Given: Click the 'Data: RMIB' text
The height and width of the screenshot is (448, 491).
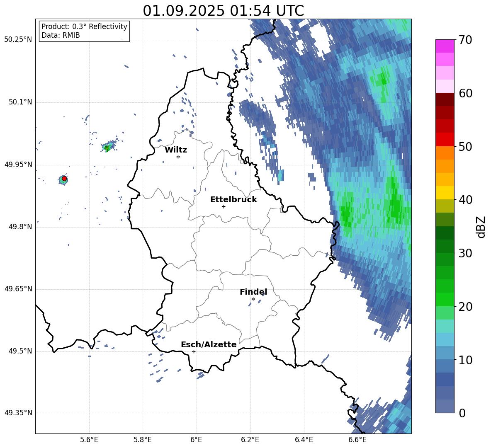Looking at the screenshot, I should pos(61,35).
